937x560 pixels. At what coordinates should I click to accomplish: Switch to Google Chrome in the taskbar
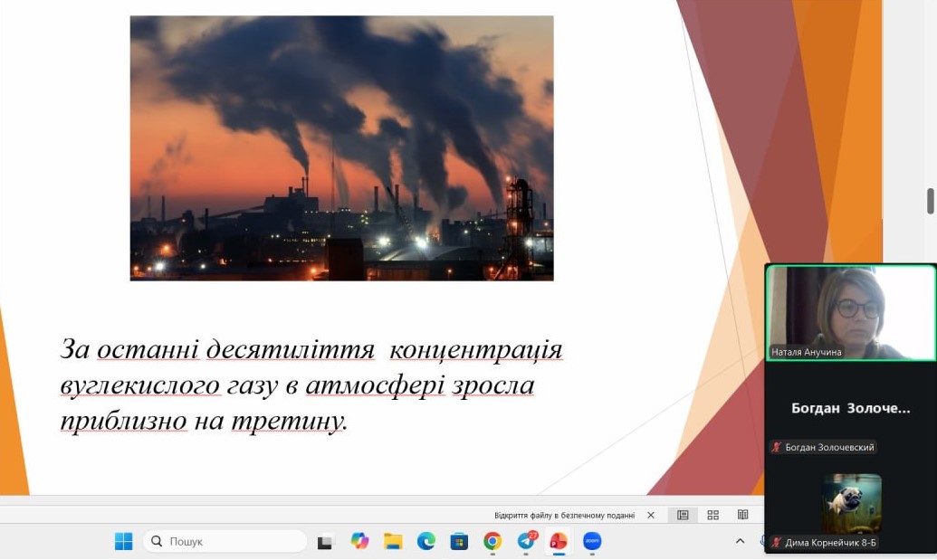[x=492, y=541]
